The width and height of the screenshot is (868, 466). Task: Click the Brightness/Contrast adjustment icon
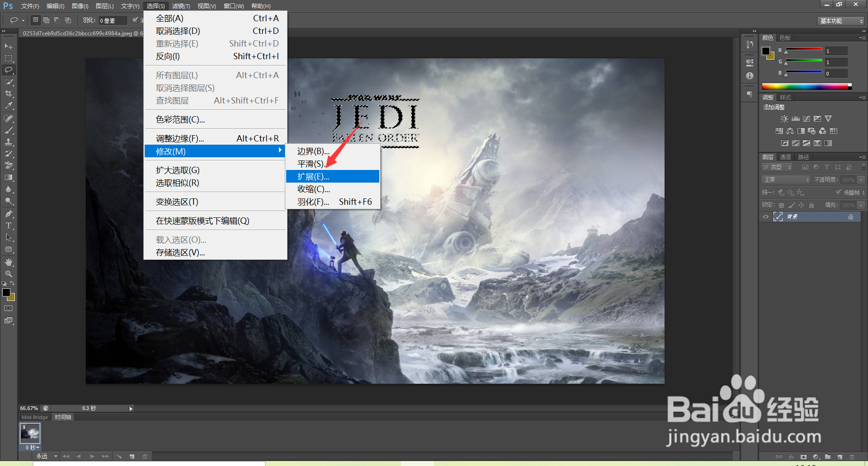pyautogui.click(x=784, y=119)
